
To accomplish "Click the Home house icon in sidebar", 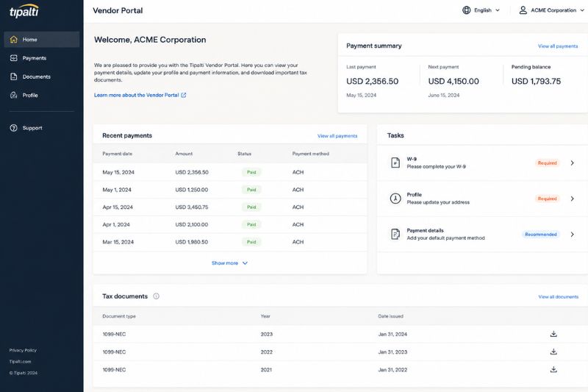I will (x=14, y=40).
